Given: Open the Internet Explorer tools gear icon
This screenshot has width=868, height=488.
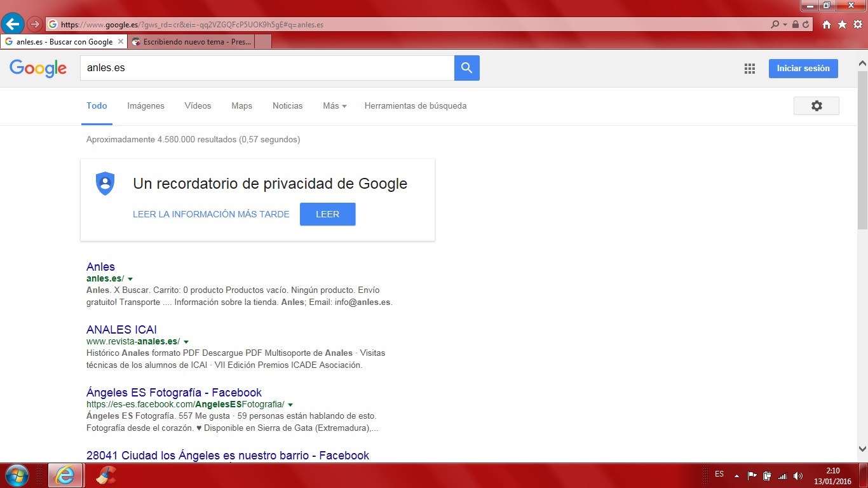Looking at the screenshot, I should coord(857,25).
